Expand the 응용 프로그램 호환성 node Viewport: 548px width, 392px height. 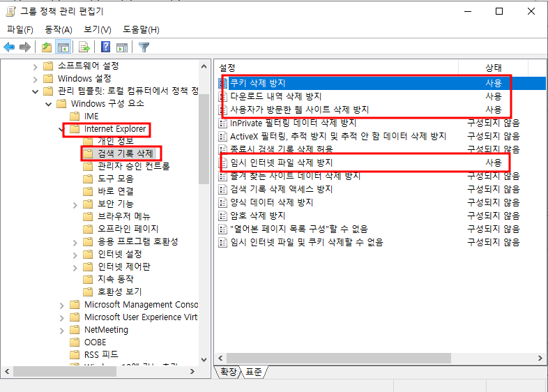[75, 243]
